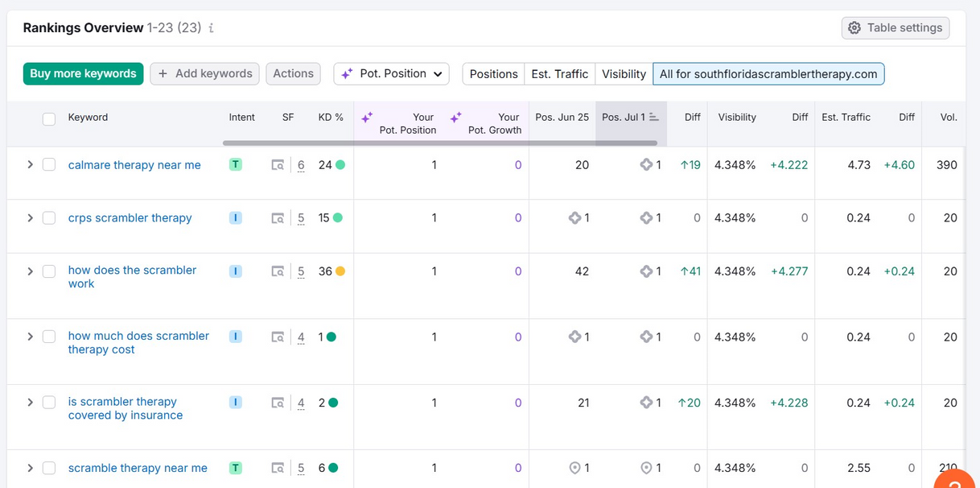
Task: Sort by the Est. Traffic column header
Action: (846, 118)
